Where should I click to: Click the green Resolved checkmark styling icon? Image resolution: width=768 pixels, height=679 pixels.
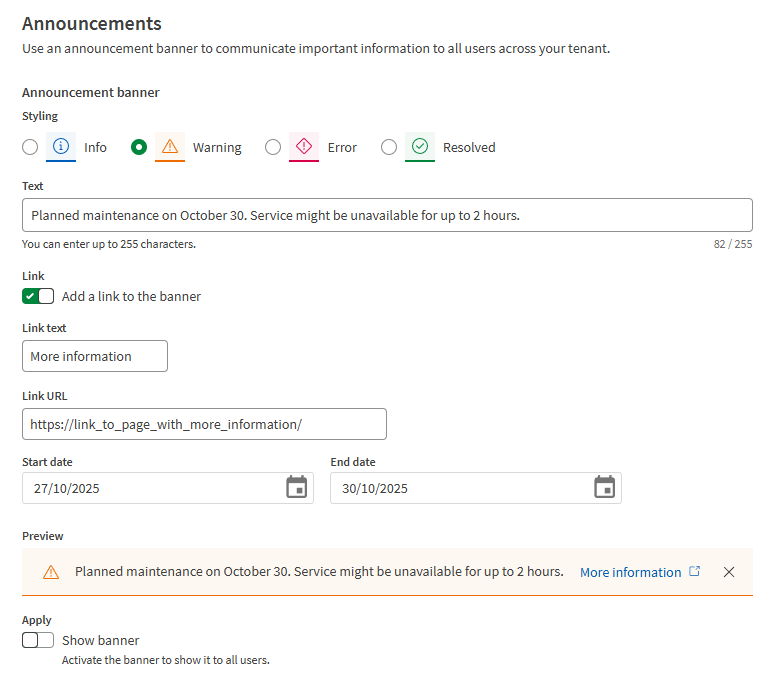coord(420,147)
